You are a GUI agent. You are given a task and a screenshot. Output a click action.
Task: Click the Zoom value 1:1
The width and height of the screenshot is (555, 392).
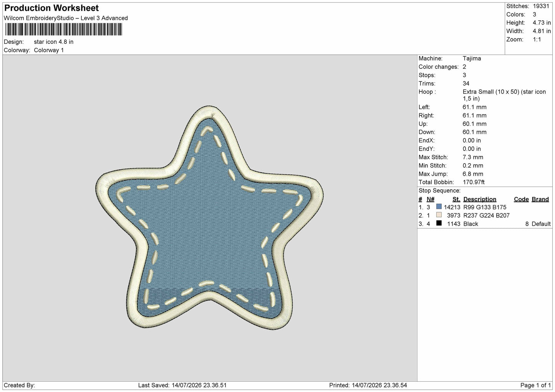point(537,40)
